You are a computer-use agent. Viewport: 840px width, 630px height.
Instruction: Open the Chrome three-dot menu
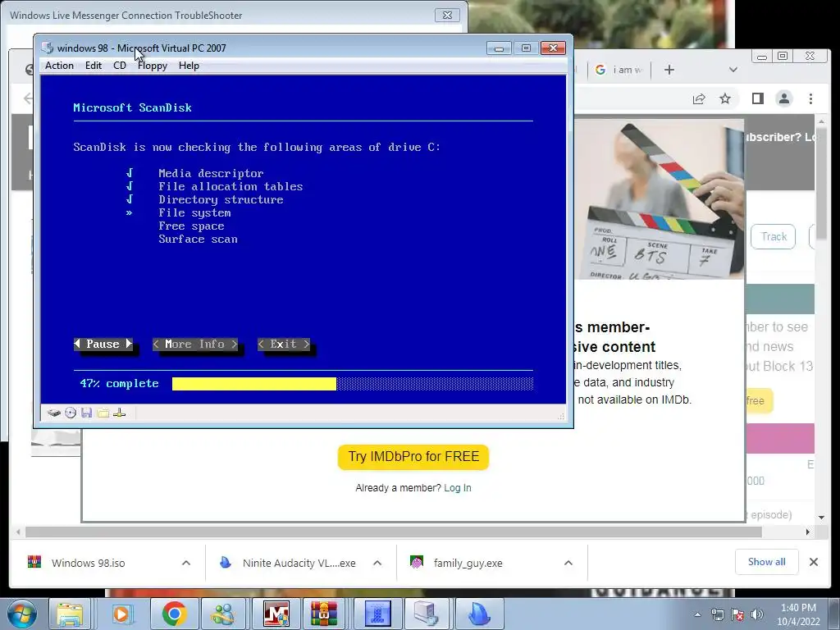[810, 98]
